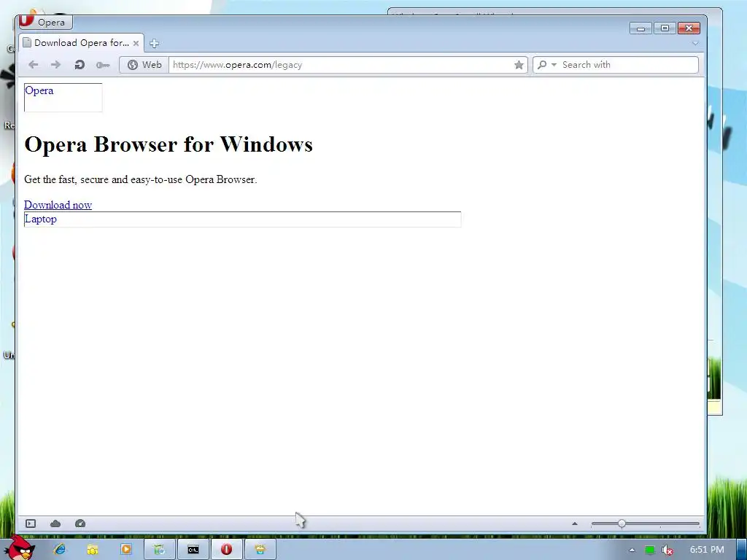The width and height of the screenshot is (747, 560).
Task: Switch to Opera taskbar icon
Action: pyautogui.click(x=226, y=550)
